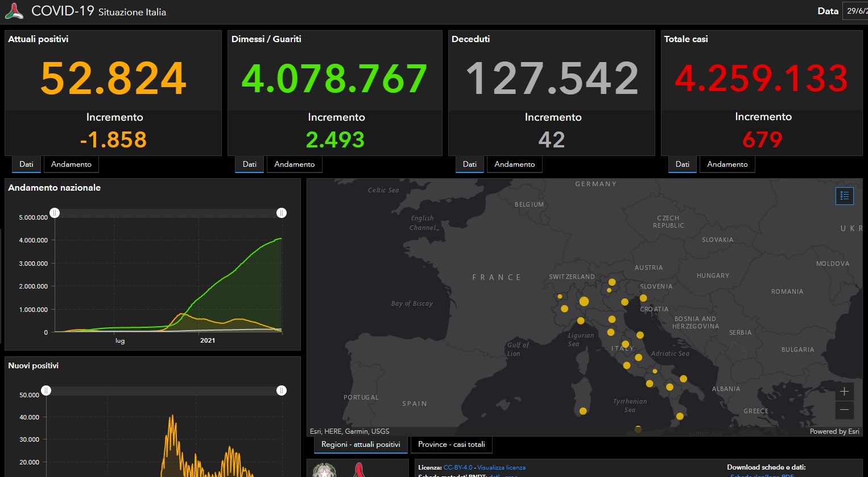Viewport: 868px width, 477px height.
Task: Grab left handle of Andamento nazionale slider
Action: pos(55,213)
